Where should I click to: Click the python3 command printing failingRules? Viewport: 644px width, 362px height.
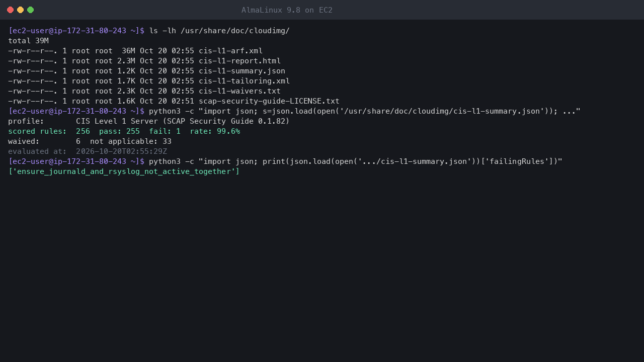point(356,161)
